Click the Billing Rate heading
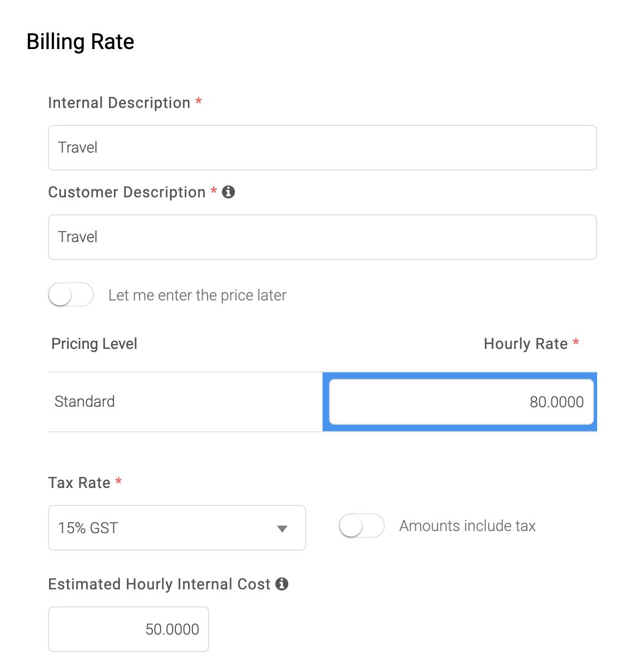Screen dimensions: 644x663 (x=81, y=41)
